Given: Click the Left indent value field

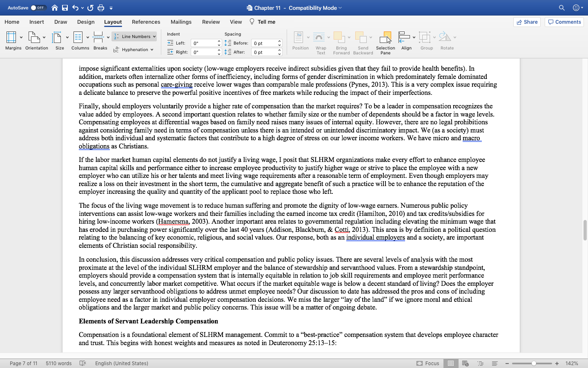Looking at the screenshot, I should (x=204, y=43).
